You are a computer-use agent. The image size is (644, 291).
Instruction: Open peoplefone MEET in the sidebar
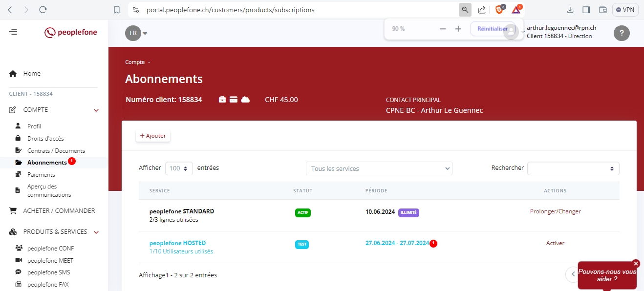click(50, 260)
